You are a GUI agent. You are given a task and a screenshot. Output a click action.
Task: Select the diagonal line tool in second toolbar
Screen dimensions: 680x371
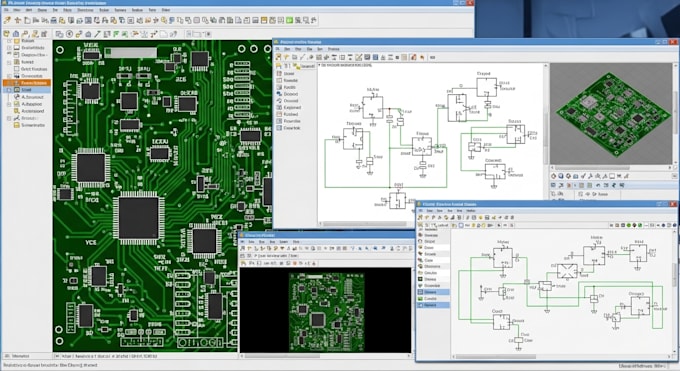point(98,34)
